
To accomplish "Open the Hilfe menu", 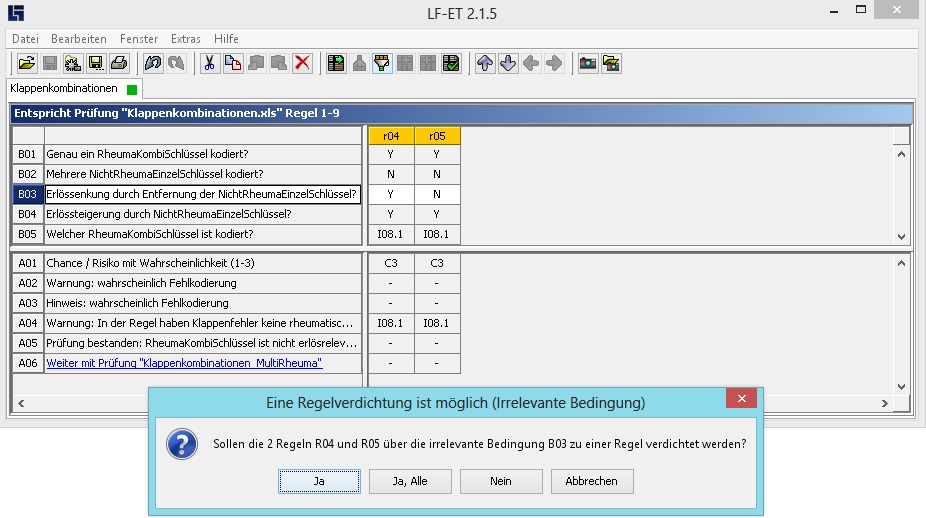I will 226,39.
